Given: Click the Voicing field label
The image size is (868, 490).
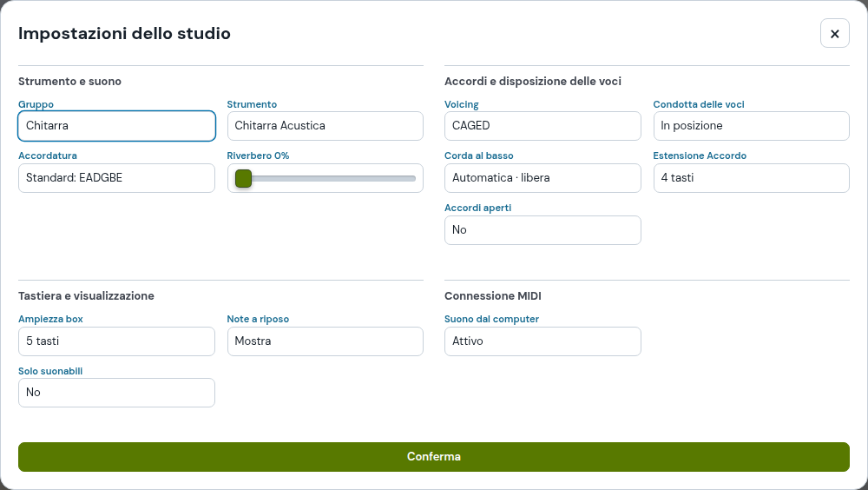Looking at the screenshot, I should [x=462, y=104].
